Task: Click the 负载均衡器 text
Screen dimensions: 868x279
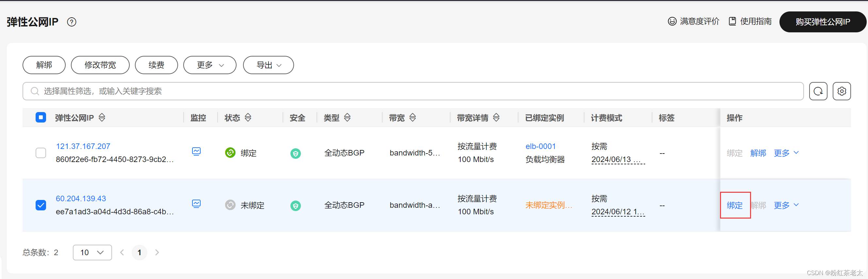Action: (x=545, y=159)
